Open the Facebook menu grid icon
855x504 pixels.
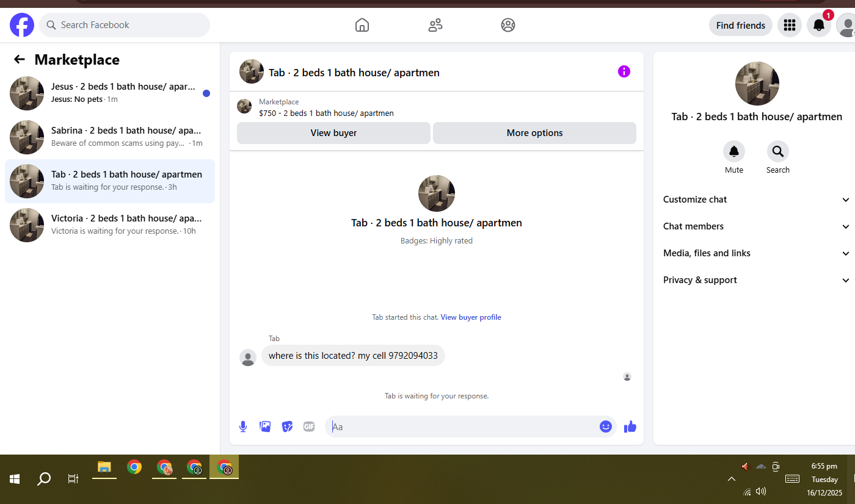790,25
